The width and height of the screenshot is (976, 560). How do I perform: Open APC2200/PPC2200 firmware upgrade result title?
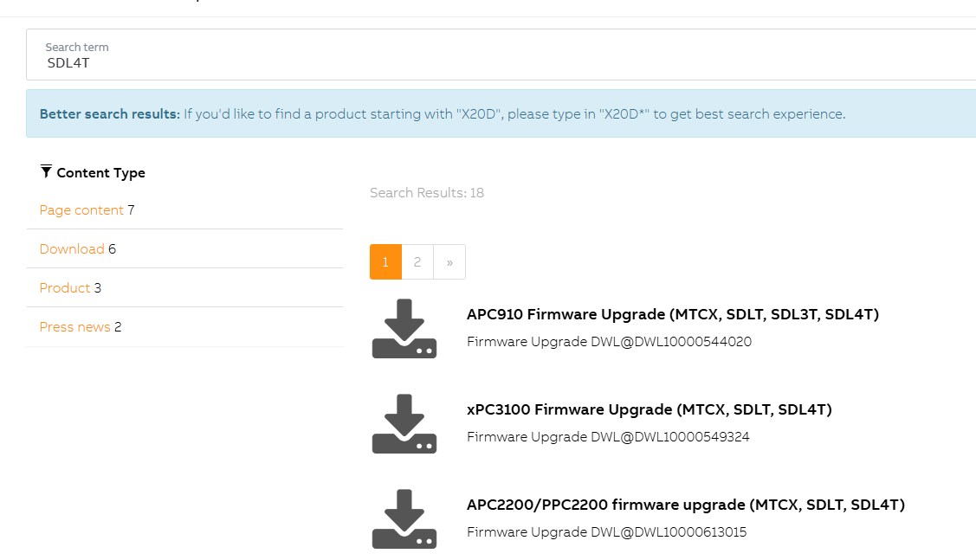(x=685, y=505)
